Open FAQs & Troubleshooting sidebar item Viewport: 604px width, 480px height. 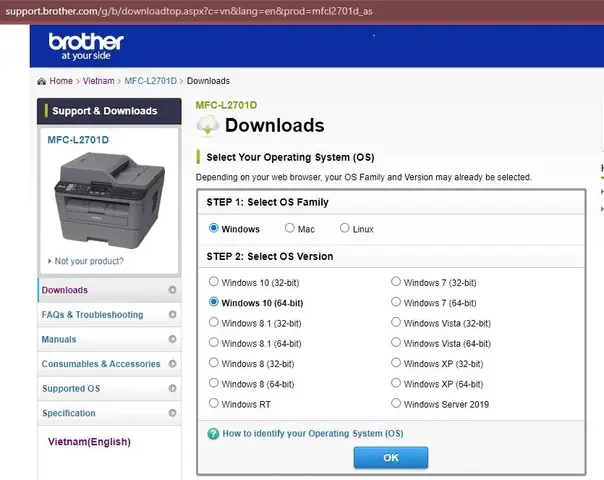pos(109,314)
